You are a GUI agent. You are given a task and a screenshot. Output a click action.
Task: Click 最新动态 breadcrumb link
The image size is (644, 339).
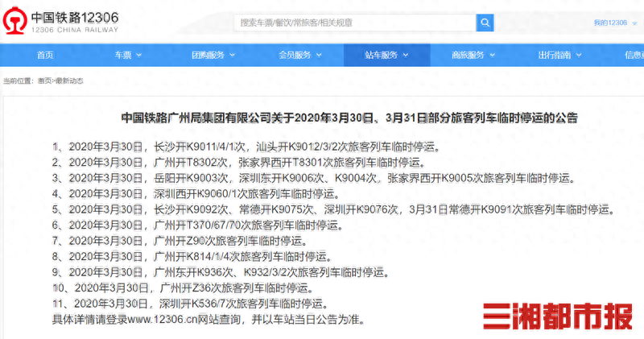click(x=68, y=81)
